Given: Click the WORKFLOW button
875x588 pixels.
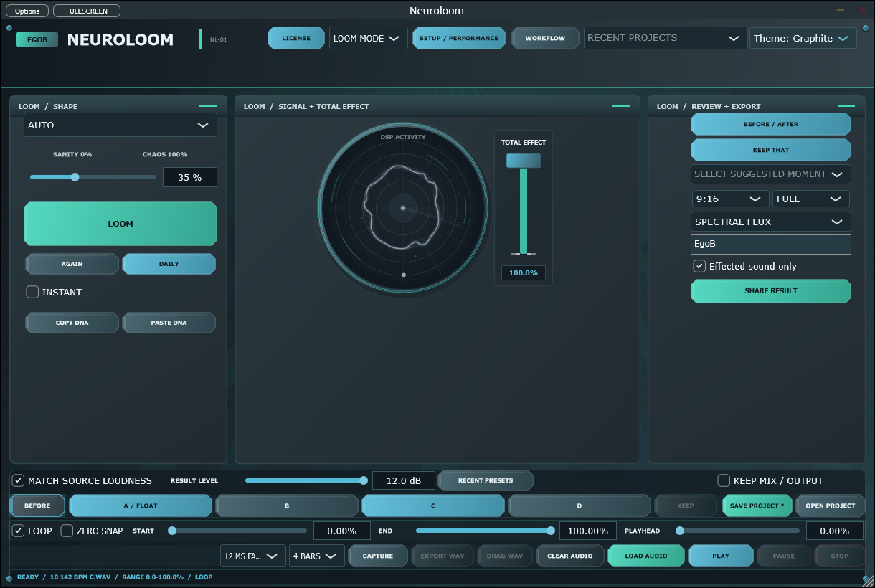Looking at the screenshot, I should point(545,38).
